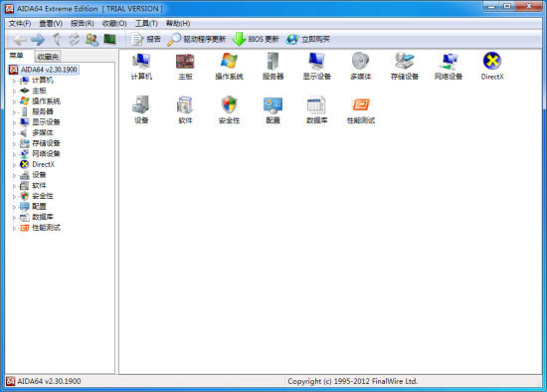Open the 数据库 database icon in main pane
This screenshot has width=547, height=392.
point(316,104)
